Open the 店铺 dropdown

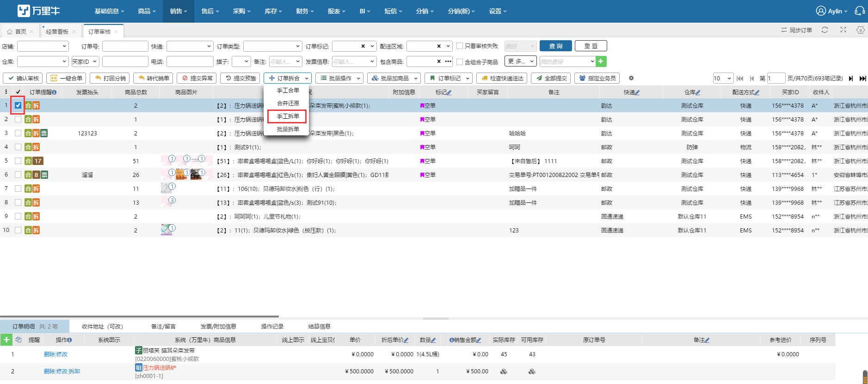point(43,46)
